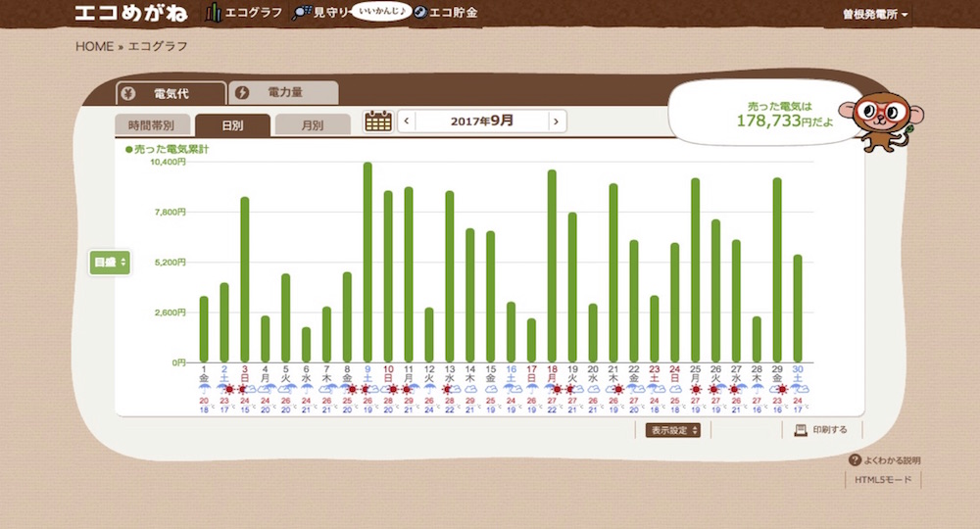Click the HTML5モード link

point(883,480)
